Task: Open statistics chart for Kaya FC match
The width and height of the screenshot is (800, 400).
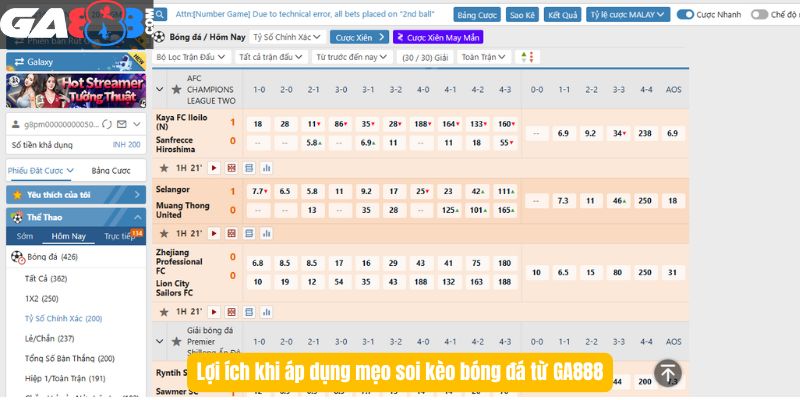Action: (266, 168)
